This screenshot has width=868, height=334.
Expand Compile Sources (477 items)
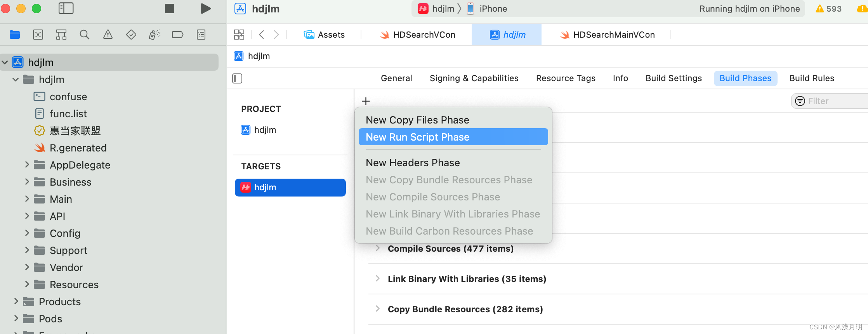(377, 248)
